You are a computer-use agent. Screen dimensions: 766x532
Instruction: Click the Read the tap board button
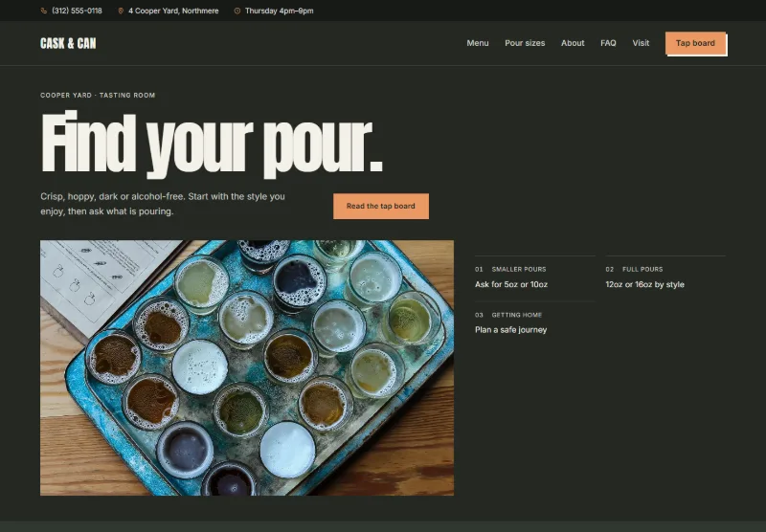point(381,206)
